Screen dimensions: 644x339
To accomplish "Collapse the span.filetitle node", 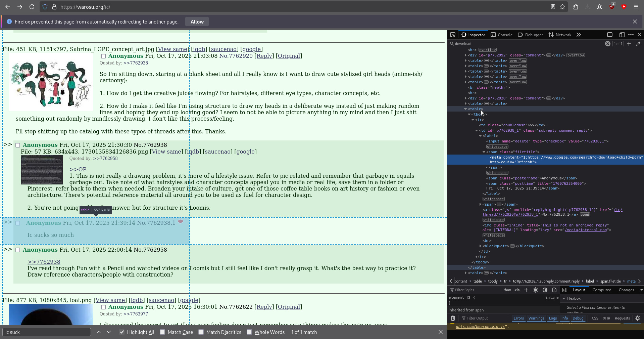I will click(484, 152).
